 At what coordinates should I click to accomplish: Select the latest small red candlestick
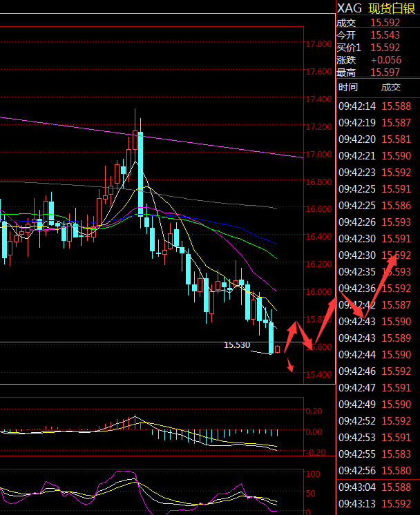(x=278, y=349)
